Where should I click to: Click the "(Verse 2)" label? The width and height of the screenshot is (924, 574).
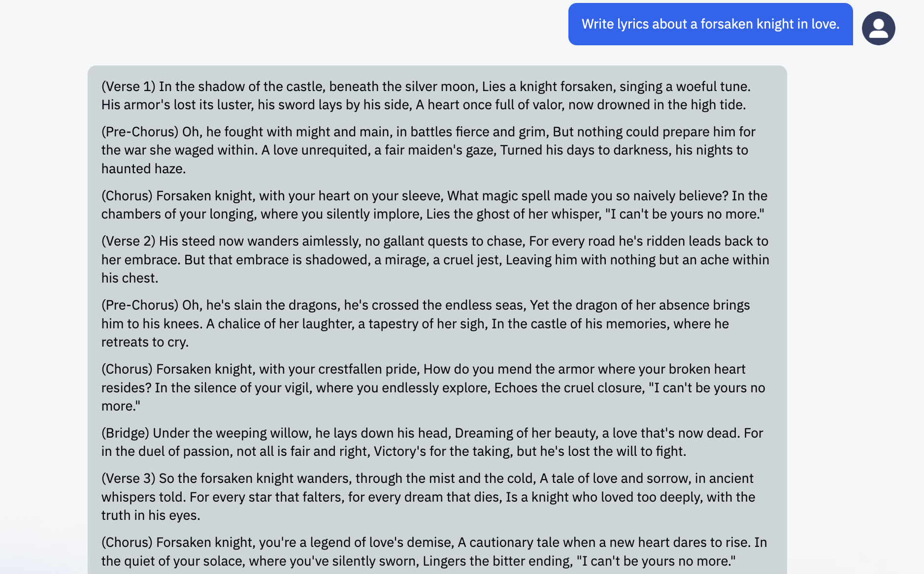tap(129, 241)
